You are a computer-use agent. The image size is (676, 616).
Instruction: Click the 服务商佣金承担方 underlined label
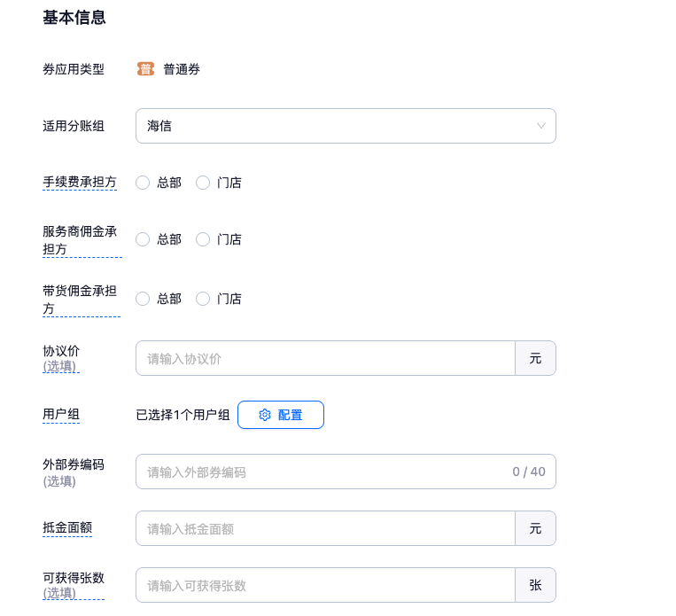click(x=80, y=240)
